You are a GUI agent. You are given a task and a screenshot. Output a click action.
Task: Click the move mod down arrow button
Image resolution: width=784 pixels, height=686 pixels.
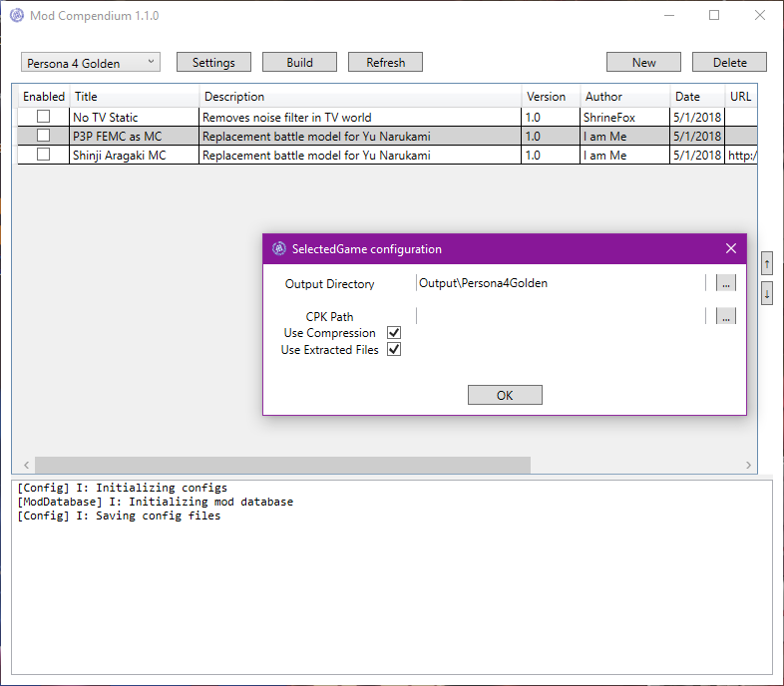pyautogui.click(x=766, y=293)
